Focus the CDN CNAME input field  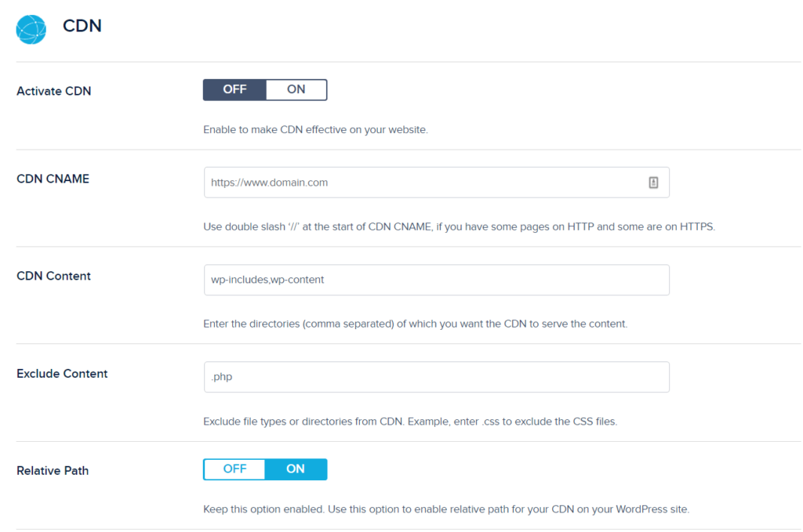point(423,183)
